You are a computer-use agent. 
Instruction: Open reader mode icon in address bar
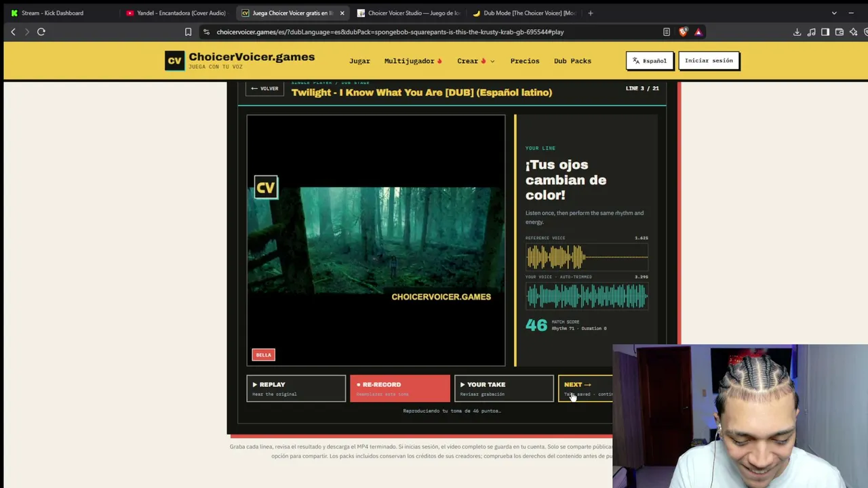667,32
